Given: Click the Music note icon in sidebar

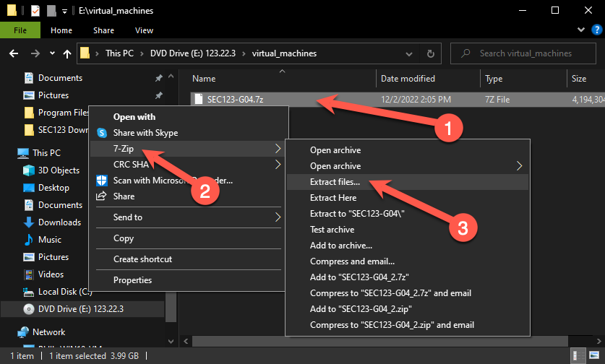Looking at the screenshot, I should tap(29, 240).
